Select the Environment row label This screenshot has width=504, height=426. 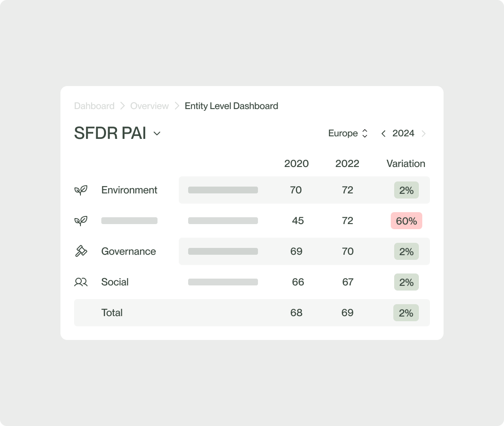coord(129,190)
